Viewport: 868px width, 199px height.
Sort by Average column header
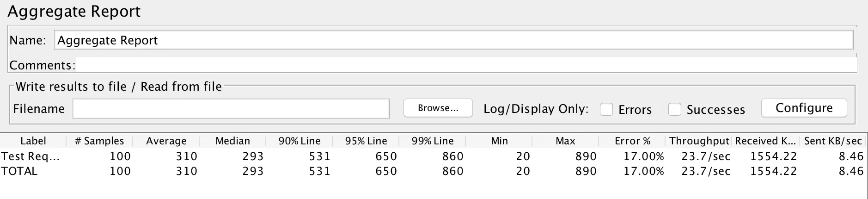(166, 141)
